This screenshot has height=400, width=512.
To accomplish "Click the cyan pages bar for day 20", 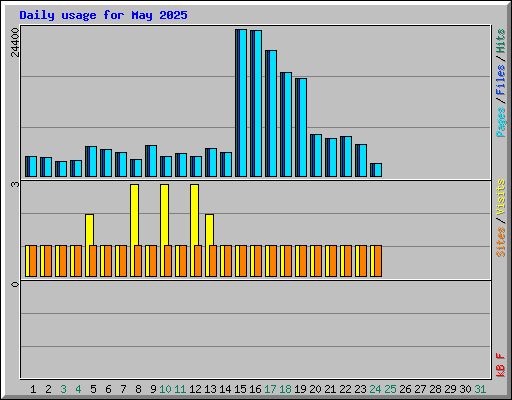I will tap(318, 155).
